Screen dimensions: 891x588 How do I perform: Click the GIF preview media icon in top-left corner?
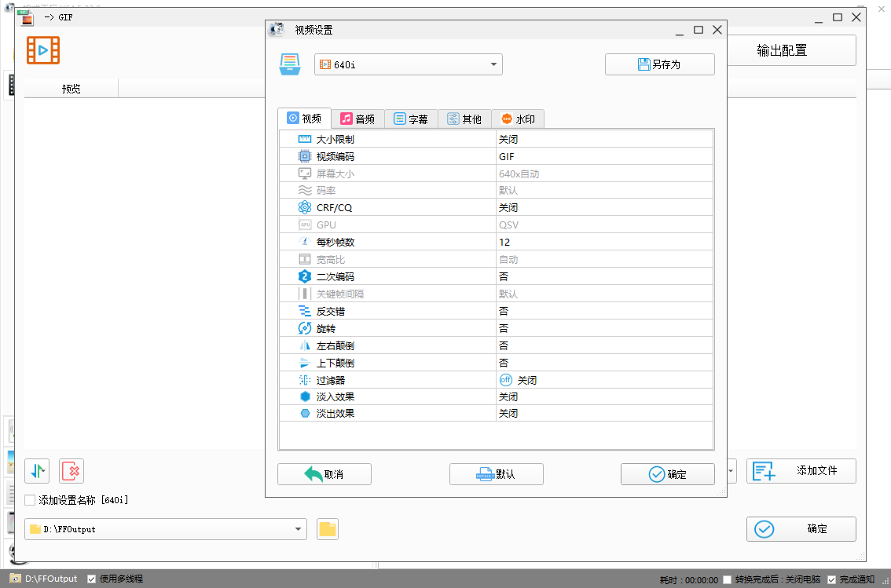pos(42,49)
